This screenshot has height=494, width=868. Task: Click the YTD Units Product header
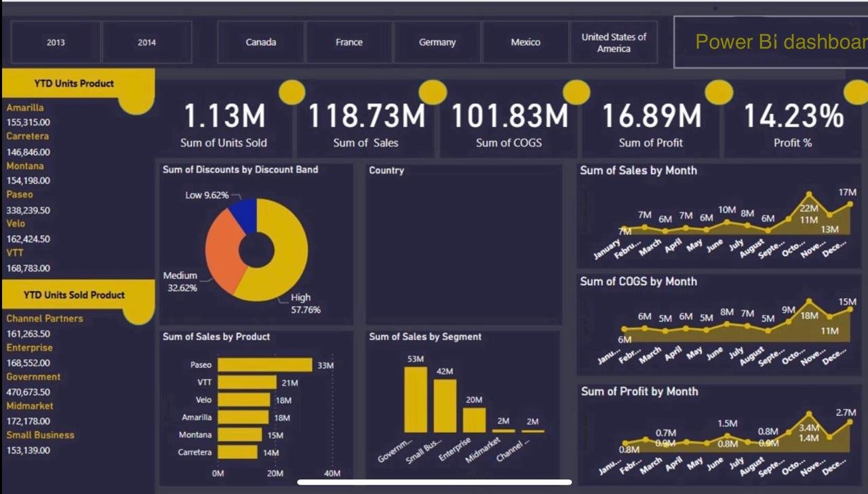tap(74, 83)
